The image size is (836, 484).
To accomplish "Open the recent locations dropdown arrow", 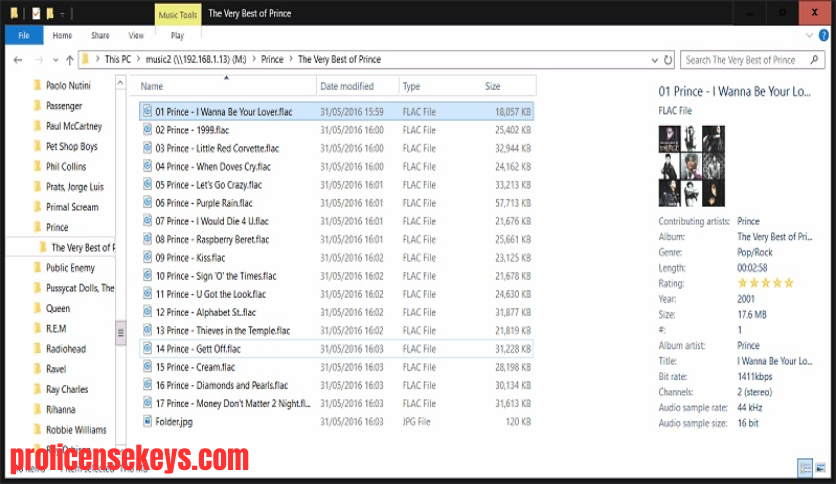I will point(55,60).
